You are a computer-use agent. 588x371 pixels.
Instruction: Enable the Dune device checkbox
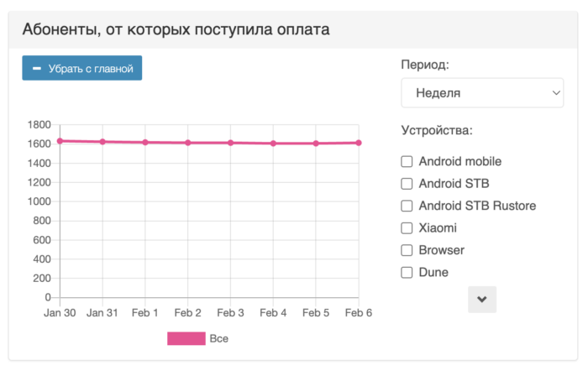pos(407,272)
